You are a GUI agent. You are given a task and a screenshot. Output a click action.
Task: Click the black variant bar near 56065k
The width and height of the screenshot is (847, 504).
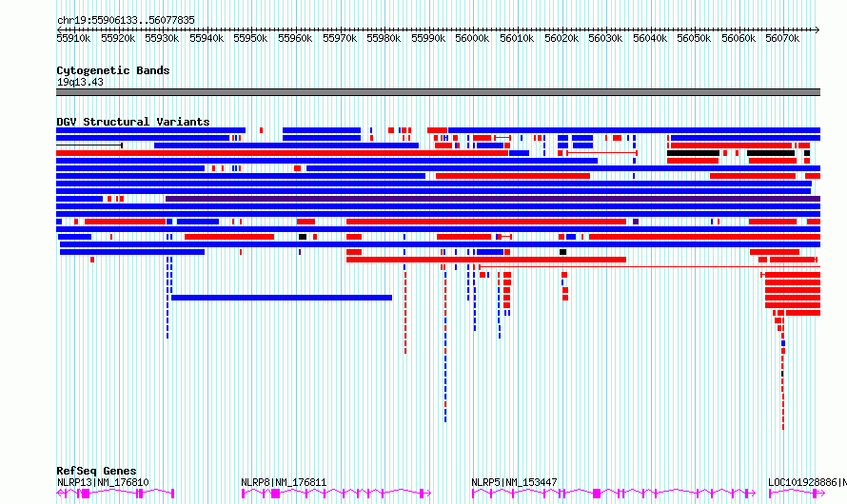click(x=771, y=153)
